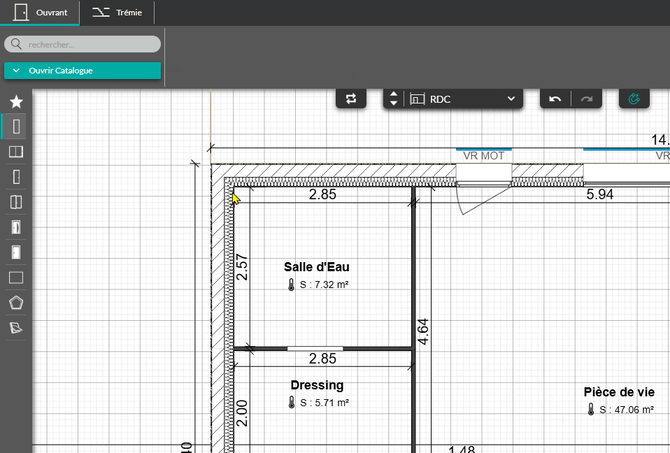
Task: Click thermometer icon beside Pièce de vie surface
Action: (591, 409)
